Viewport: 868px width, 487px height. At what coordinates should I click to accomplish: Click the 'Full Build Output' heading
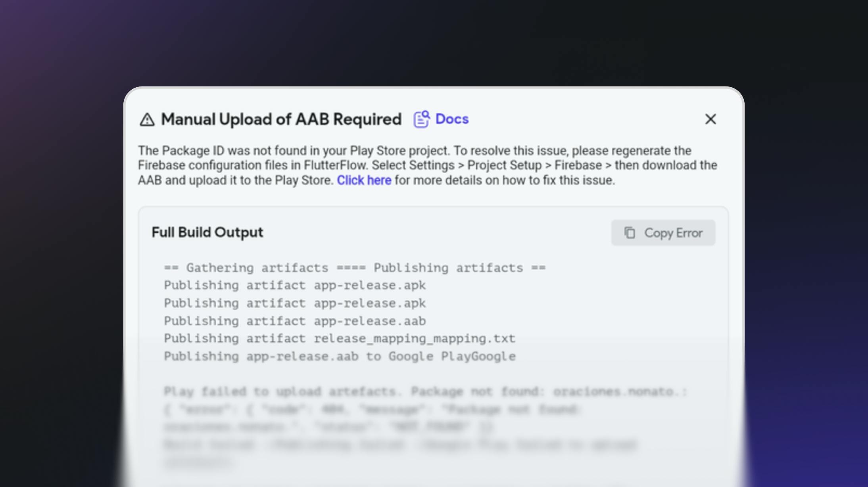(207, 232)
